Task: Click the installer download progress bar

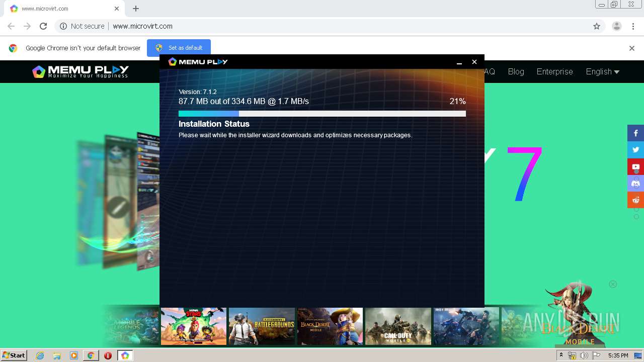Action: [x=322, y=114]
